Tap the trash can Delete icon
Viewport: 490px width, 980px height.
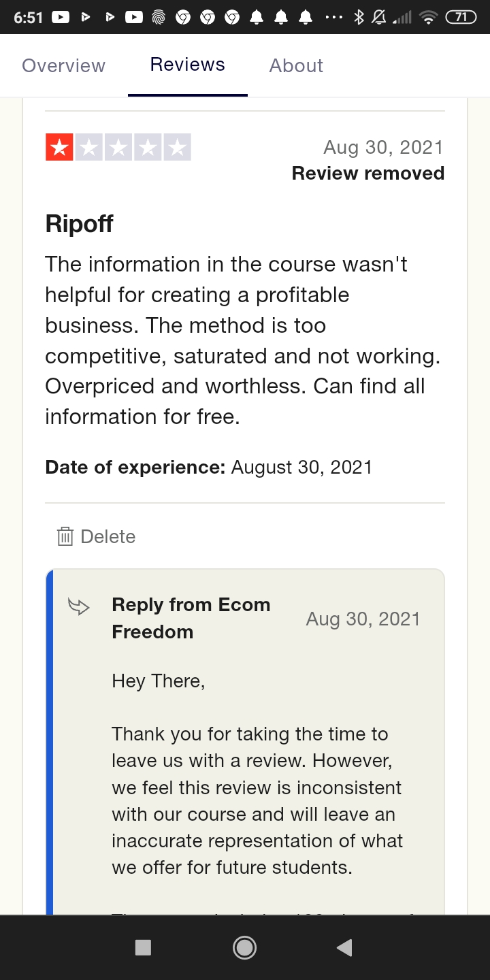coord(65,536)
